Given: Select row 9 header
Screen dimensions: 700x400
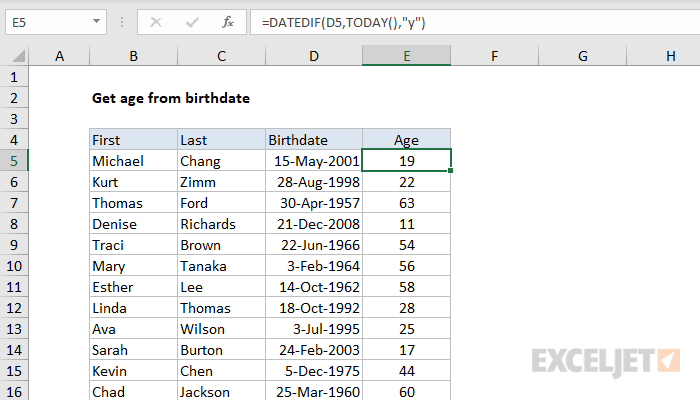Looking at the screenshot, I should click(14, 245).
